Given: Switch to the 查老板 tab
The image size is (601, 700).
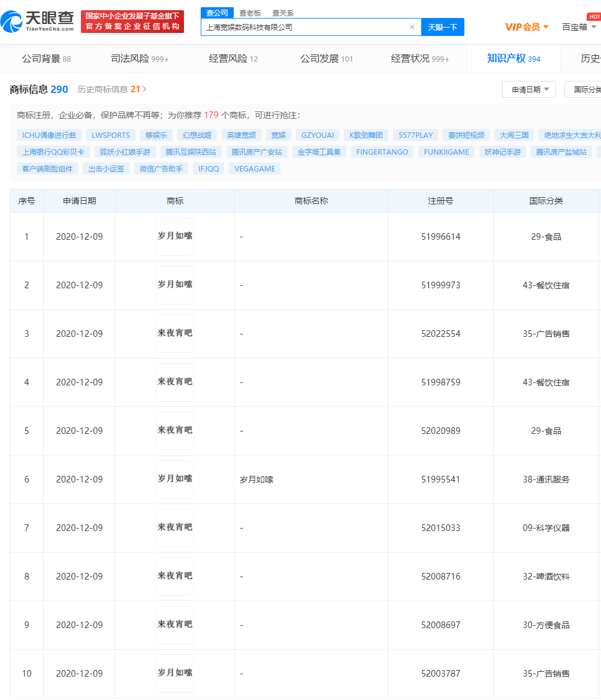Looking at the screenshot, I should [250, 13].
